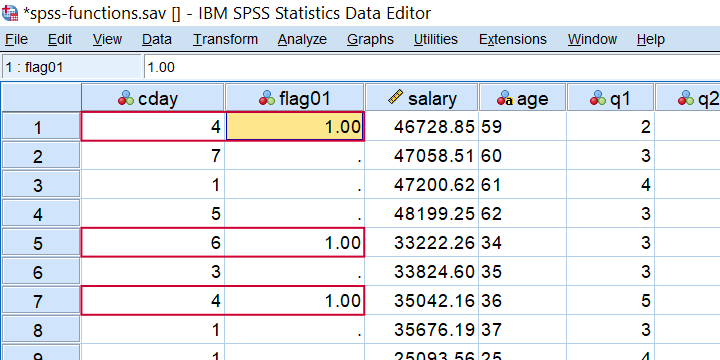The width and height of the screenshot is (720, 360).
Task: Select the cday column header
Action: 152,97
